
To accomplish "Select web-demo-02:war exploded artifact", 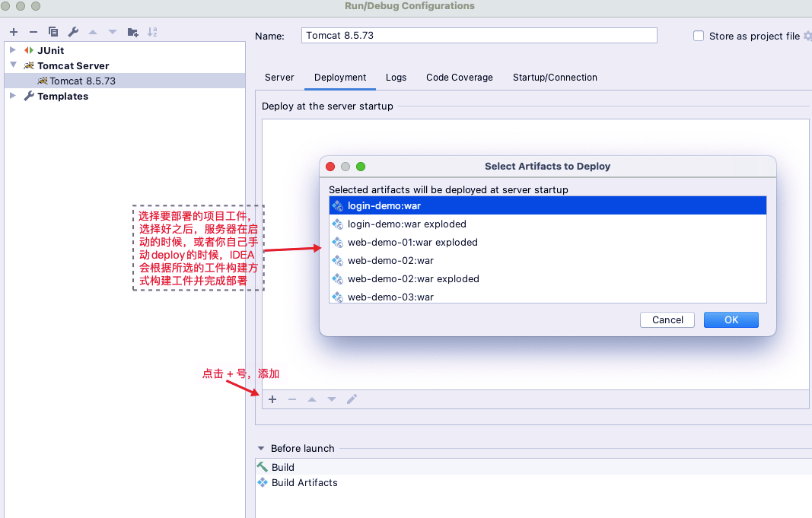I will point(547,278).
